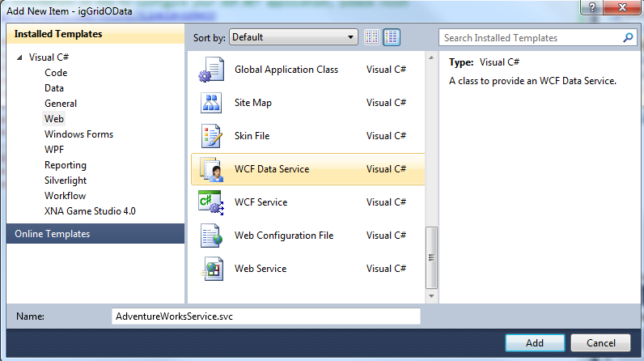The width and height of the screenshot is (644, 361).
Task: Select the Silverlight category
Action: pos(66,180)
